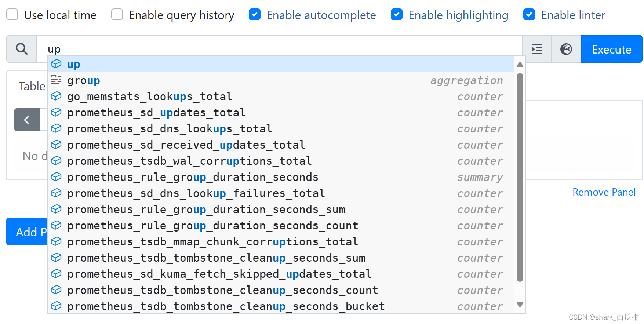Choose prometheus_sd_kuma_fetch_skipped_updates_total suggestion
Viewport: 644px width, 324px height.
[x=281, y=274]
